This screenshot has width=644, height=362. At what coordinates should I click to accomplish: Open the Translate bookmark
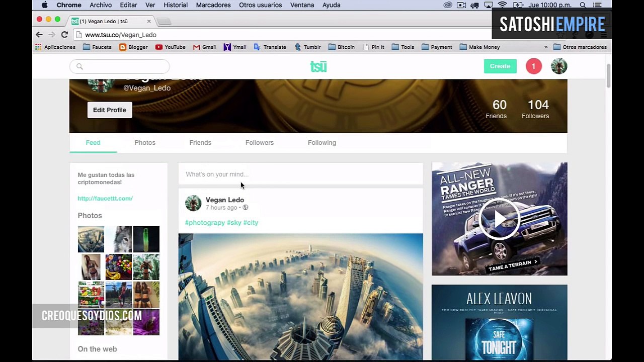click(x=270, y=47)
